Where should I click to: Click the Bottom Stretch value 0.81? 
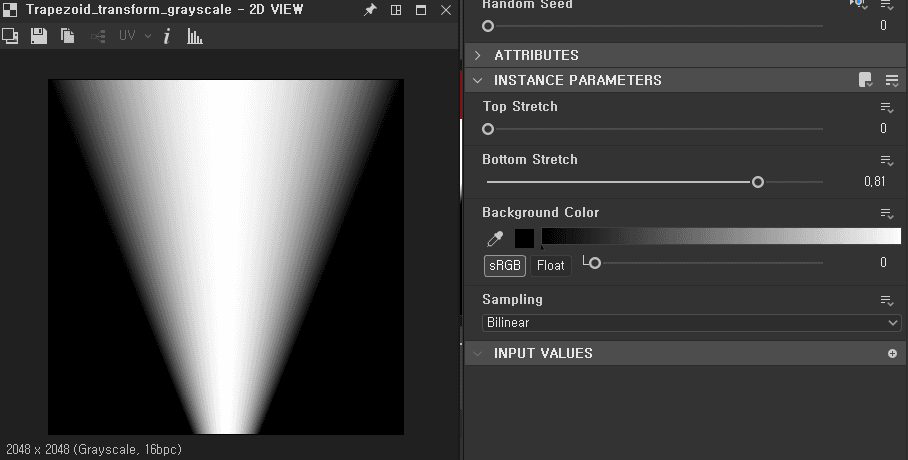coord(874,181)
